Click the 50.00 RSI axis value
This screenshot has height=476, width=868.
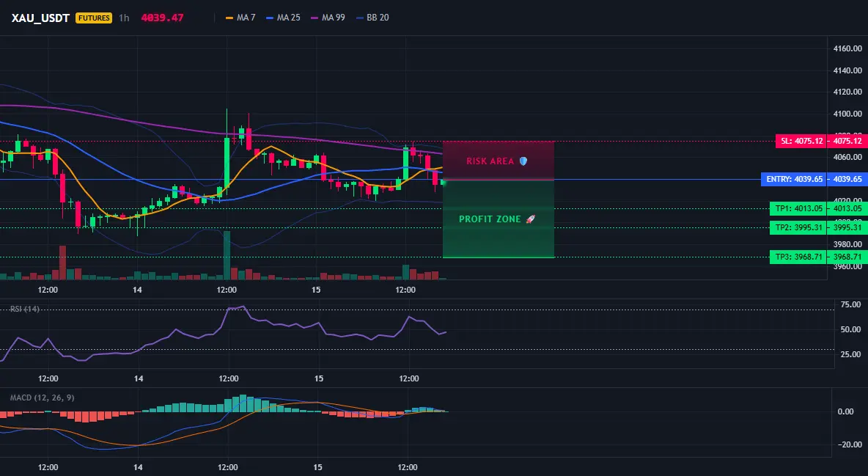tap(850, 329)
